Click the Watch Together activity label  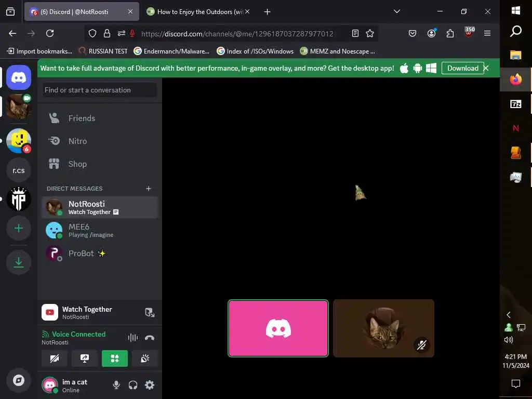[x=87, y=309]
